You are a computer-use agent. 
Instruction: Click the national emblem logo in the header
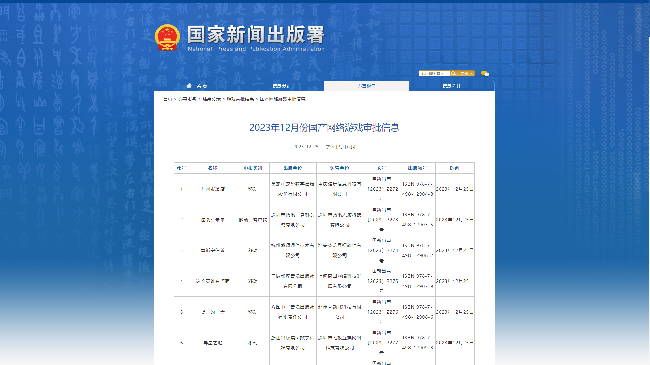167,37
